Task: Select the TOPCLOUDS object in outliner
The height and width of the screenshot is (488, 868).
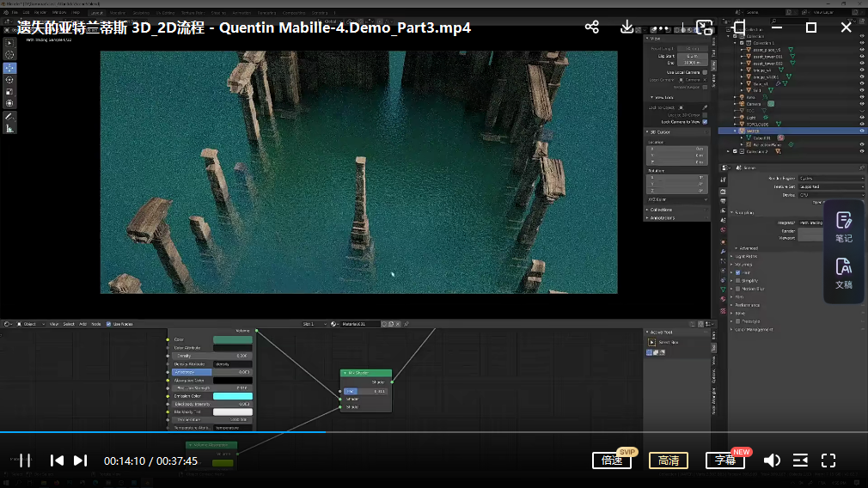Action: [x=758, y=124]
